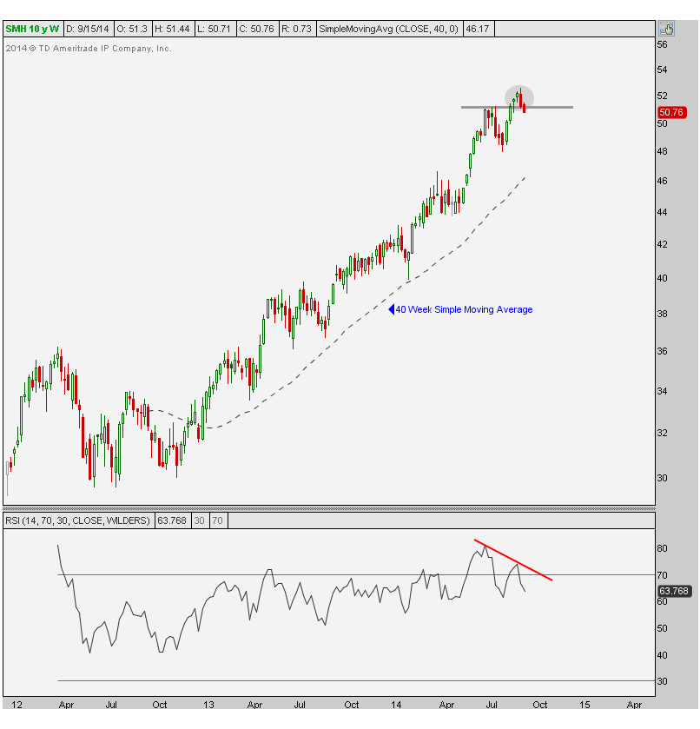Click price axis label 56

tap(663, 44)
